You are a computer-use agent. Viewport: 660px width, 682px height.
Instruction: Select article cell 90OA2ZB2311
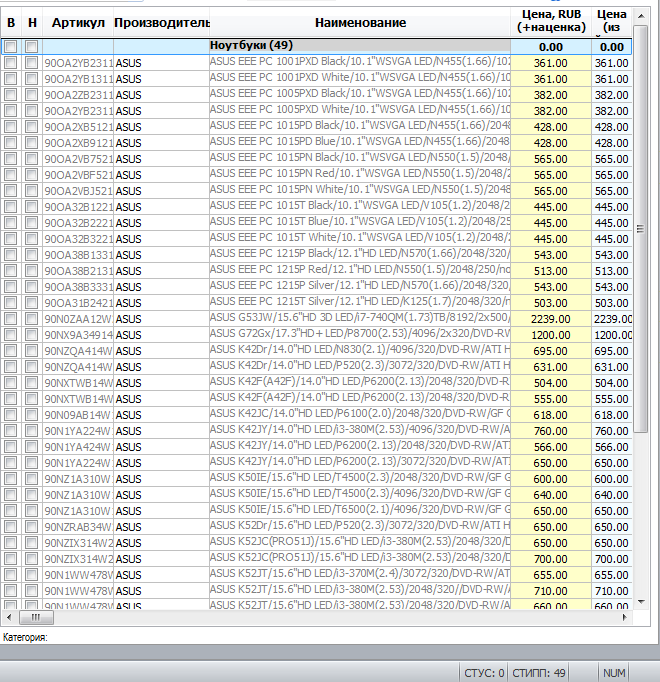coord(78,95)
